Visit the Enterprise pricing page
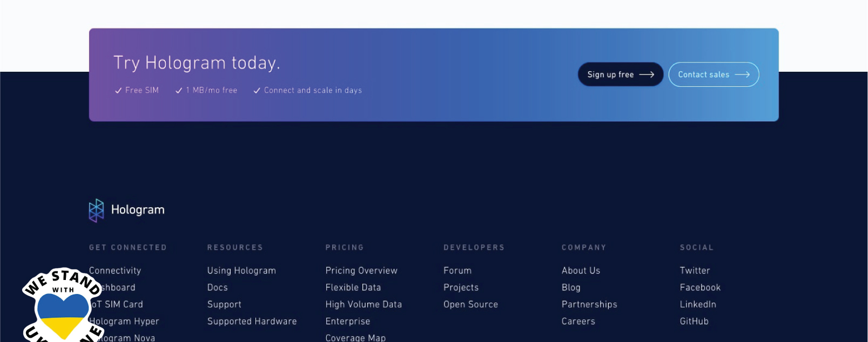The width and height of the screenshot is (868, 342). coord(348,321)
